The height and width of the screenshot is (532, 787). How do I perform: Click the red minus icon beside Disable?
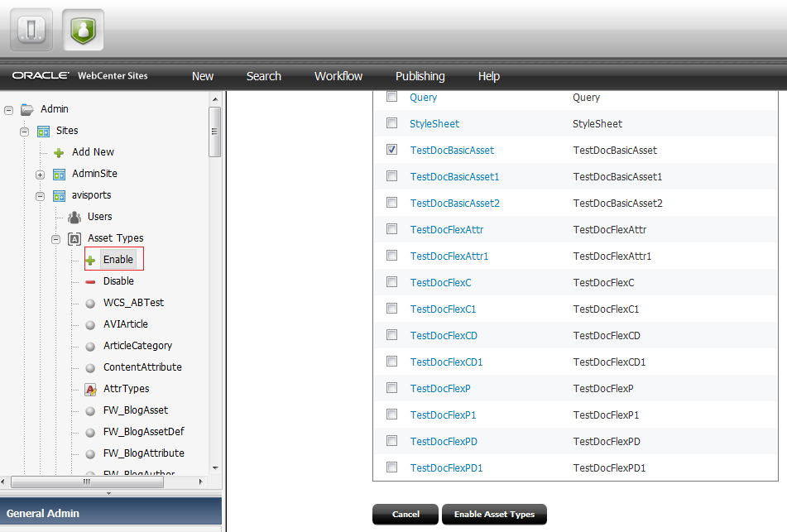(x=90, y=282)
